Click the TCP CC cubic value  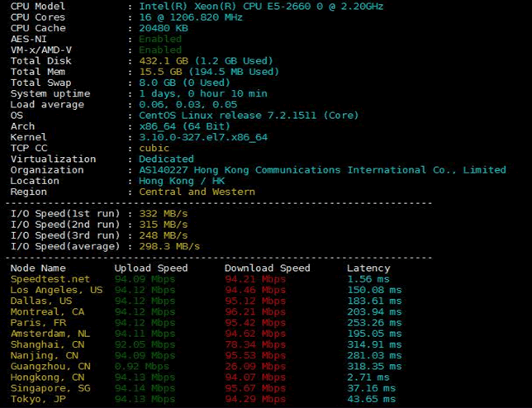154,148
